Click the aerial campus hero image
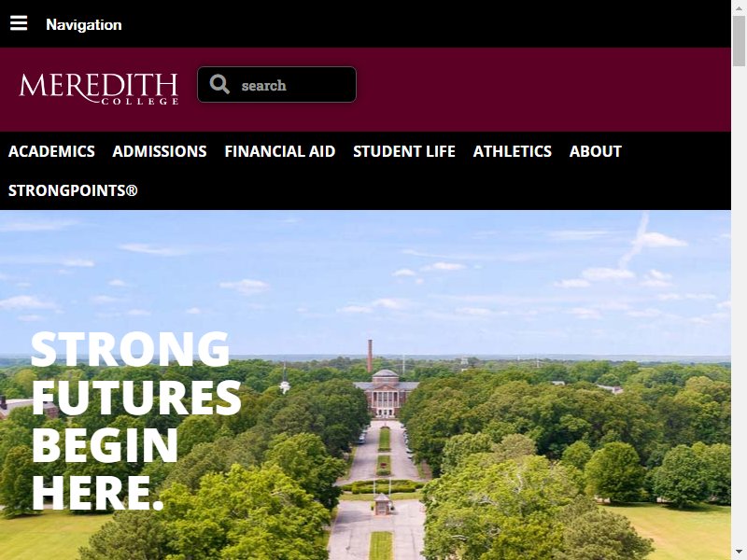 click(x=365, y=385)
